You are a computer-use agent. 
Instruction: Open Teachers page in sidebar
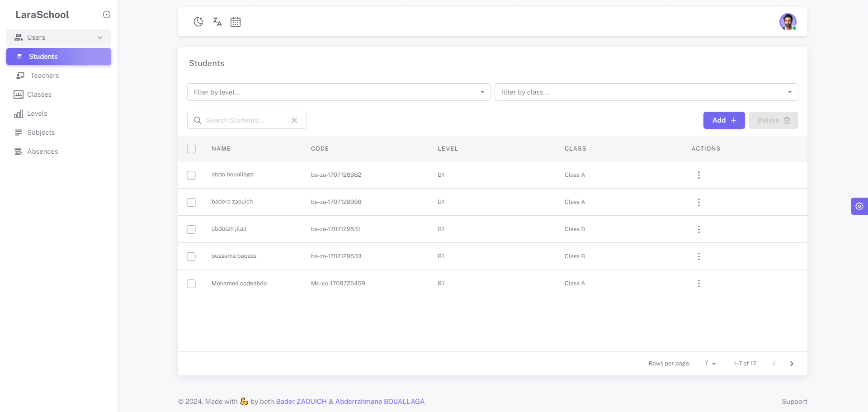(59, 76)
